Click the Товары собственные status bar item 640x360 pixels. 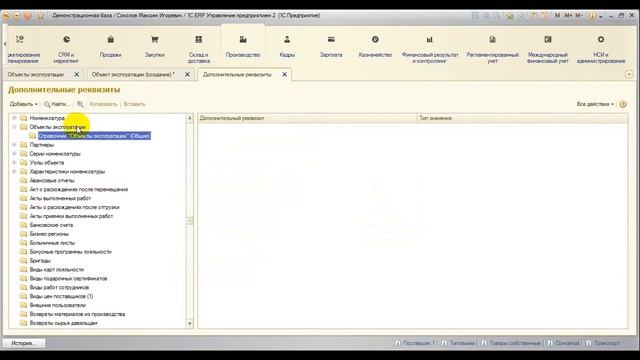coord(511,343)
